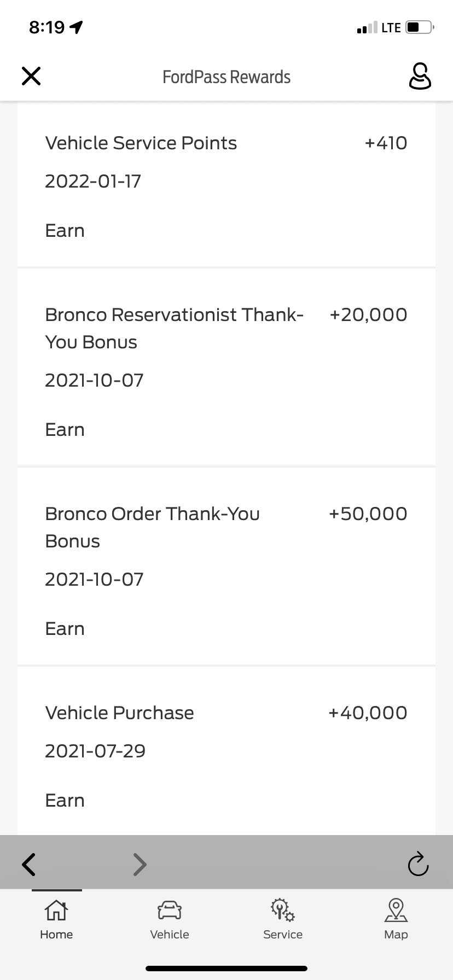Tap the +410 points value

386,143
